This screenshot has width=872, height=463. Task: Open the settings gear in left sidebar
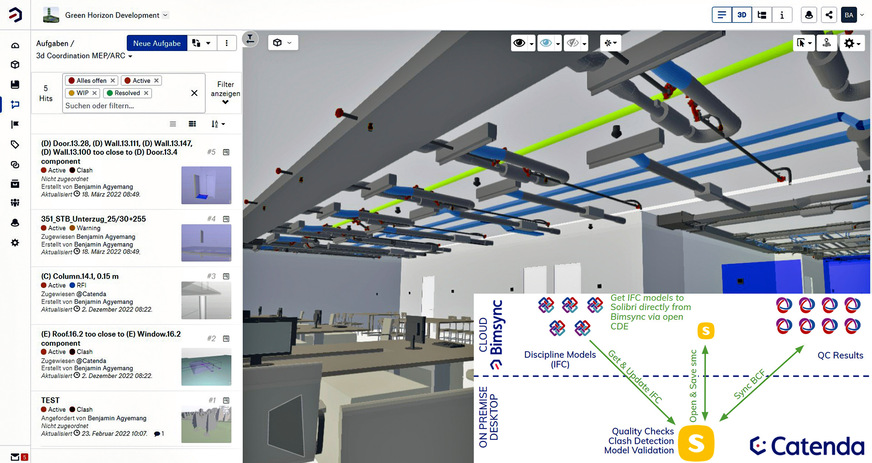click(x=15, y=243)
